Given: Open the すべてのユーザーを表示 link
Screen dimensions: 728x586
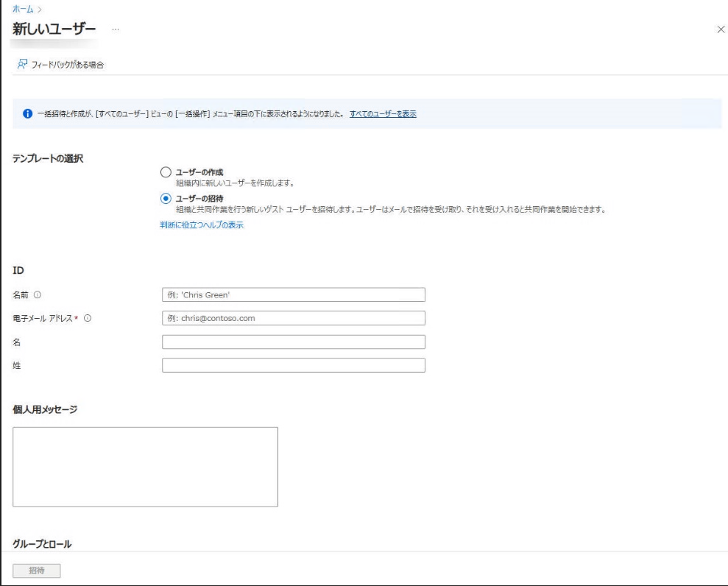Looking at the screenshot, I should pyautogui.click(x=383, y=114).
